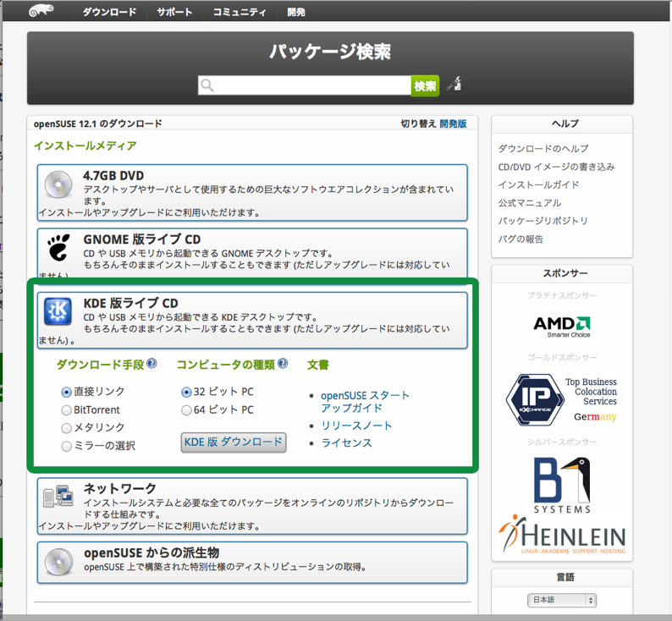This screenshot has width=672, height=621.
Task: Open the 日本語 language dropdown
Action: pos(562,600)
